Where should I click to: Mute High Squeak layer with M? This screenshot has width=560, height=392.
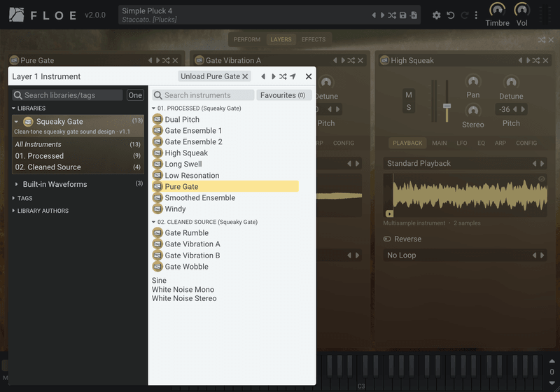409,95
